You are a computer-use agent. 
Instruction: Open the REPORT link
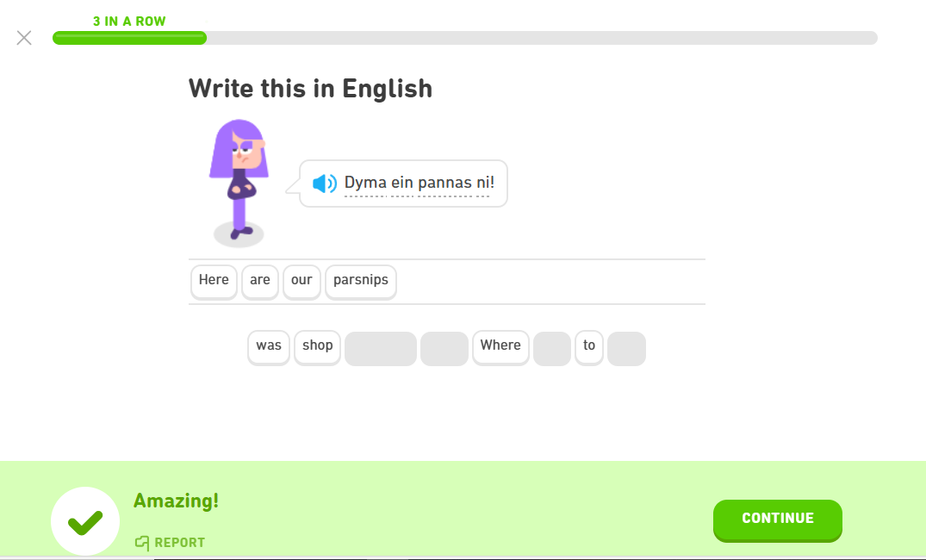[x=170, y=542]
